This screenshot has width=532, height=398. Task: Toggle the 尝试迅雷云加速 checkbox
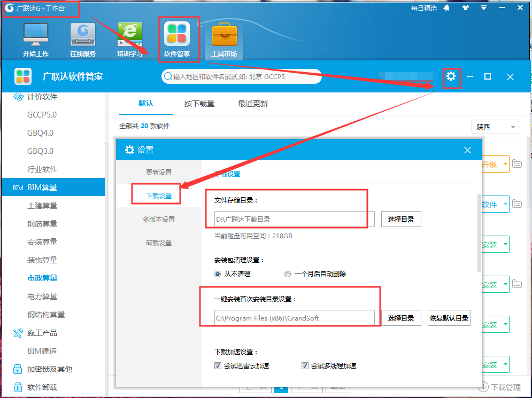coord(218,366)
